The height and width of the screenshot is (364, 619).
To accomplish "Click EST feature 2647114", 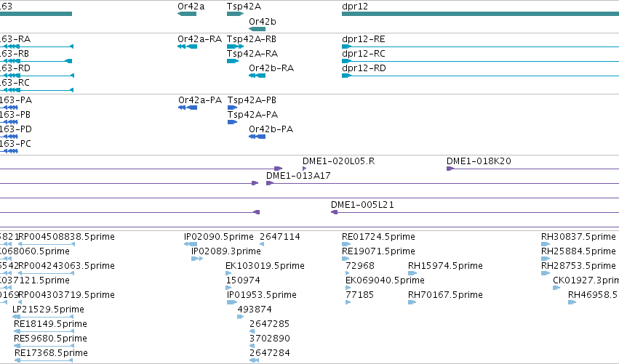I will [x=262, y=244].
